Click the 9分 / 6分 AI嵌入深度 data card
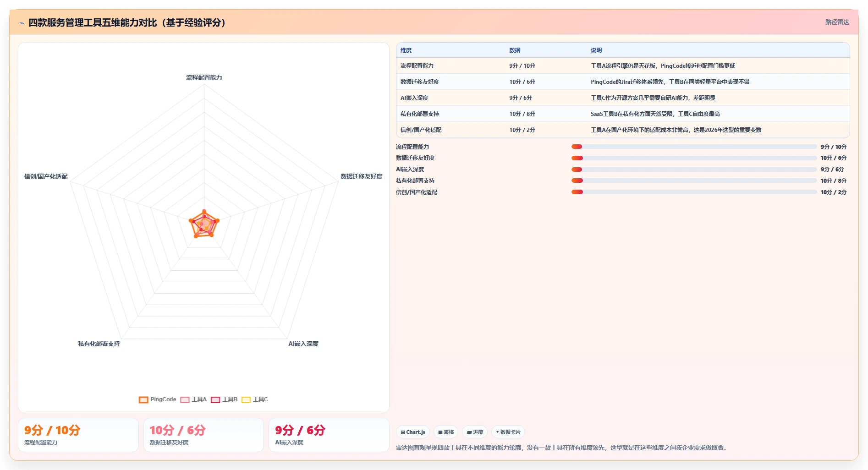The image size is (868, 470). (329, 435)
